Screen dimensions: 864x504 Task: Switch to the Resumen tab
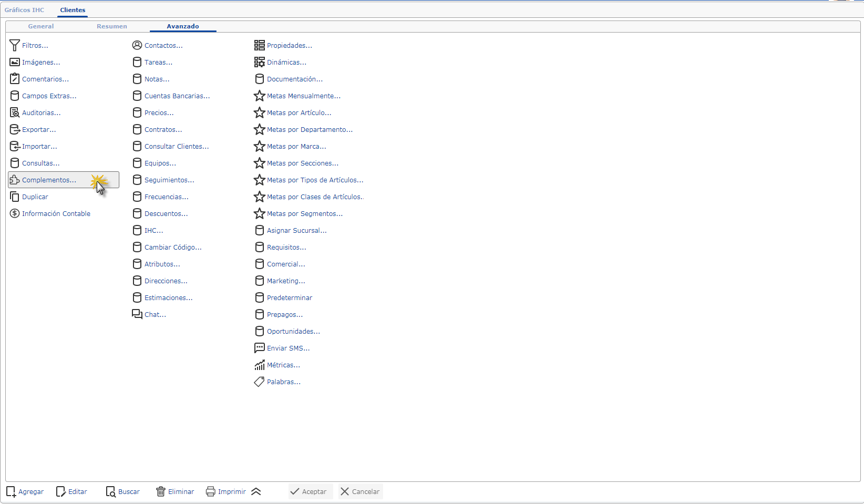point(112,26)
